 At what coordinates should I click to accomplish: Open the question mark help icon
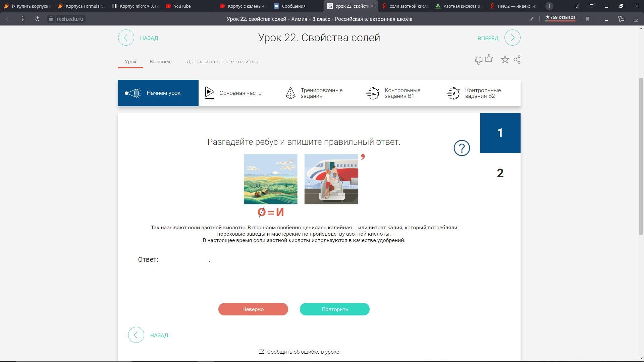tap(462, 148)
